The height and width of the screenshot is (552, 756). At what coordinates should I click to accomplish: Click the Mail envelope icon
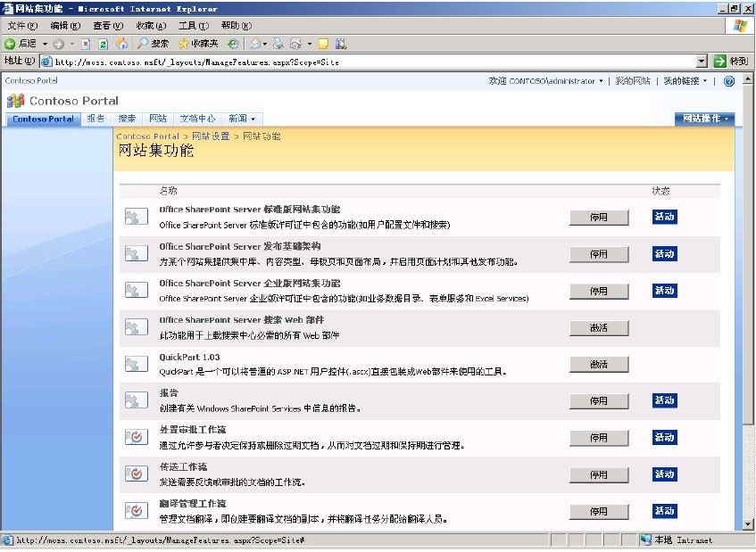coord(255,44)
